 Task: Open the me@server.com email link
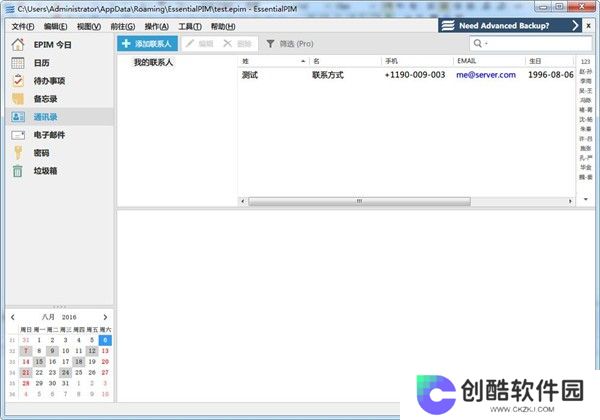coord(486,75)
